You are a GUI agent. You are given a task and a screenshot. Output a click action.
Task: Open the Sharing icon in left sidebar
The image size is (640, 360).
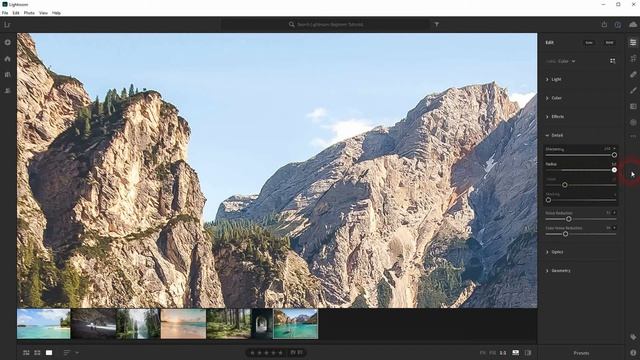coord(7,91)
